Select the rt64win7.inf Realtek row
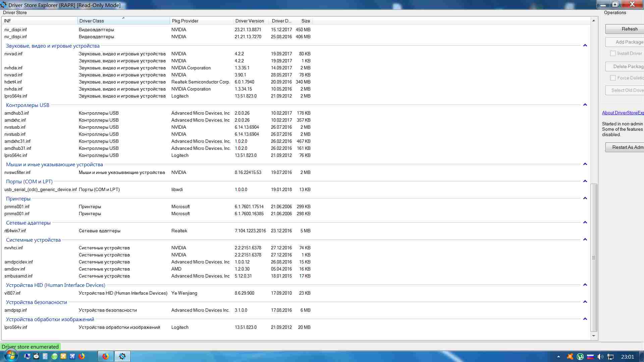 (157, 231)
